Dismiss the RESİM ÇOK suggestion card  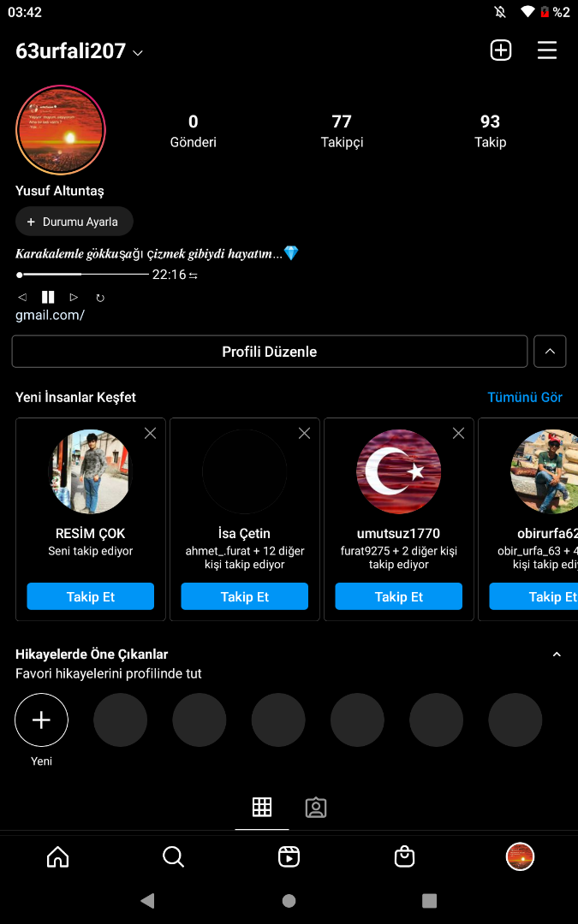pos(151,434)
